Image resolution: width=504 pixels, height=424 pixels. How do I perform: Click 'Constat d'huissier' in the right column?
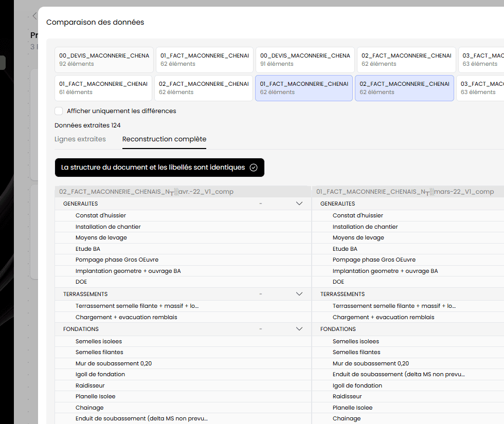358,215
